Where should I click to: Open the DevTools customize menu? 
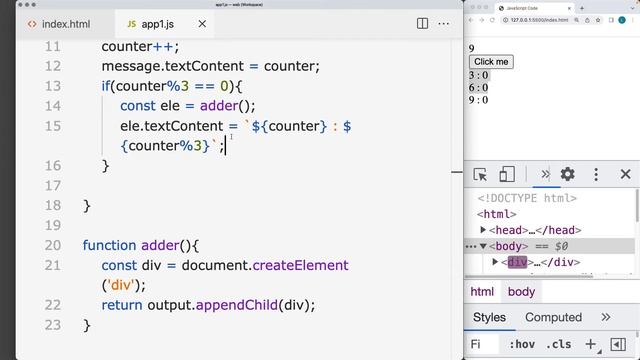596,174
